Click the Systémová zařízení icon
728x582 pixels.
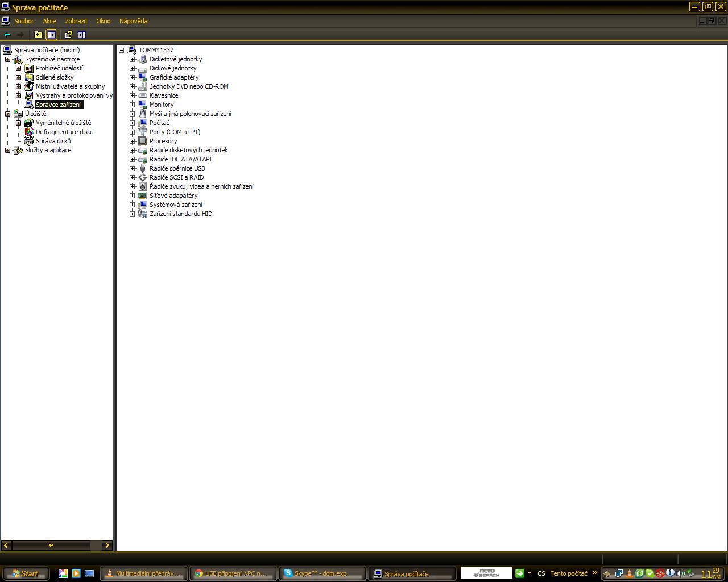pos(143,205)
